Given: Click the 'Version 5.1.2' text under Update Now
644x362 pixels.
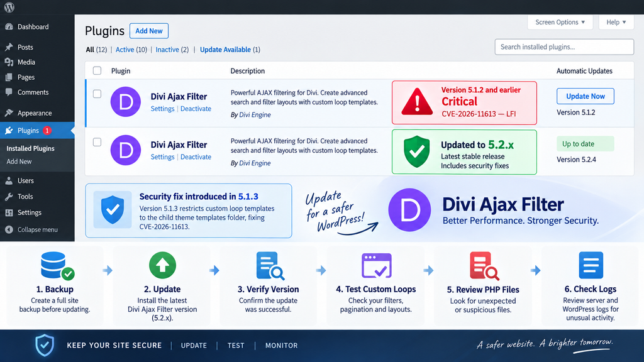Looking at the screenshot, I should pos(575,112).
